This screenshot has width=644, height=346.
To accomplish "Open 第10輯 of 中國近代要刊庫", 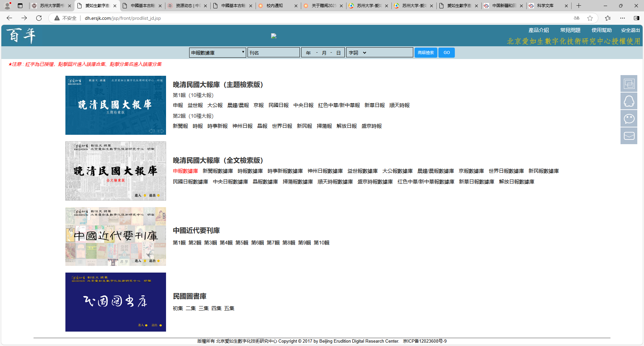I will coord(321,243).
